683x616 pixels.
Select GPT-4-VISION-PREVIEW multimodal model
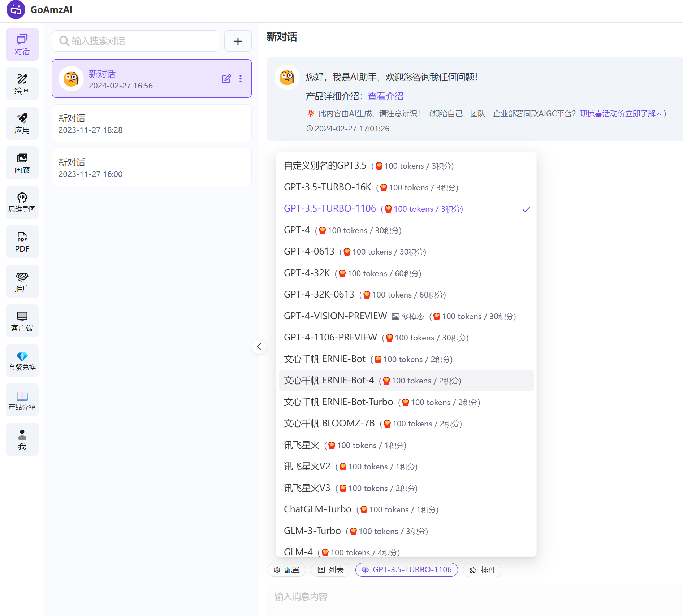click(x=406, y=316)
